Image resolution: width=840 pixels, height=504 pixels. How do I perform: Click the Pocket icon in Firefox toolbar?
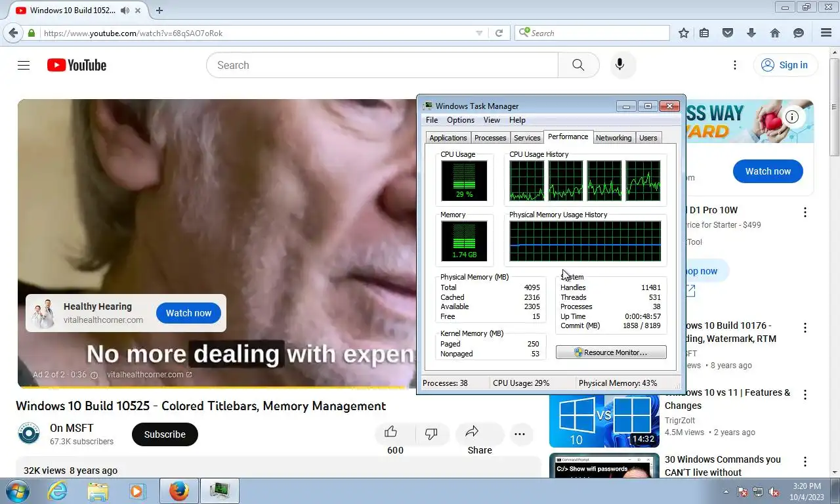[728, 33]
